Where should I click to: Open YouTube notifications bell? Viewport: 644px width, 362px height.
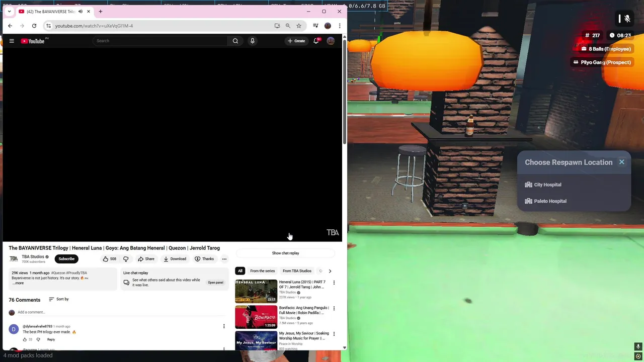pyautogui.click(x=316, y=41)
